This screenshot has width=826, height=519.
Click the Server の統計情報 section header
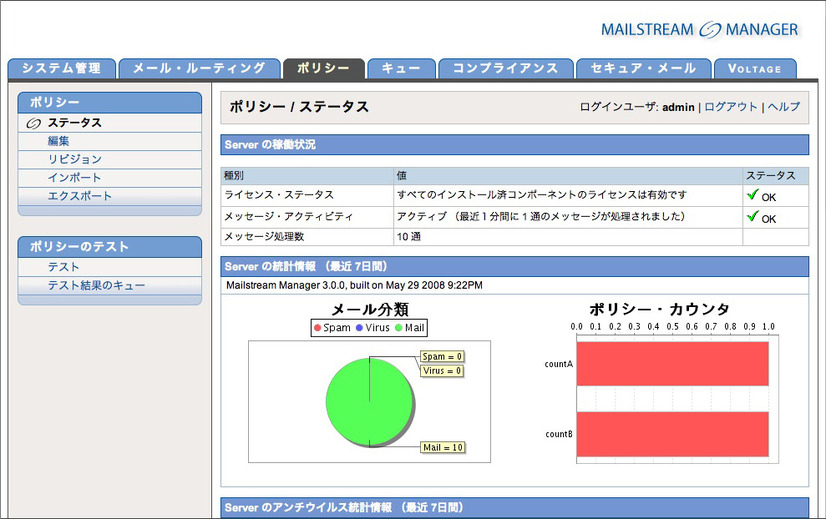point(514,267)
